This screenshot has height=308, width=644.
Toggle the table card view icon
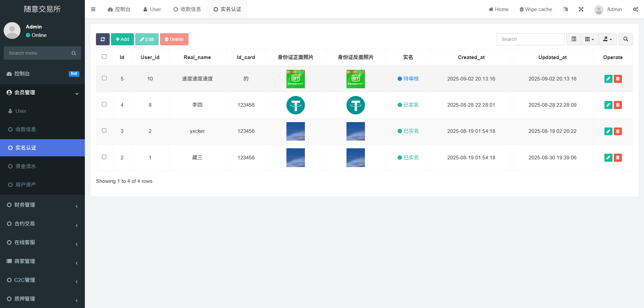click(574, 39)
